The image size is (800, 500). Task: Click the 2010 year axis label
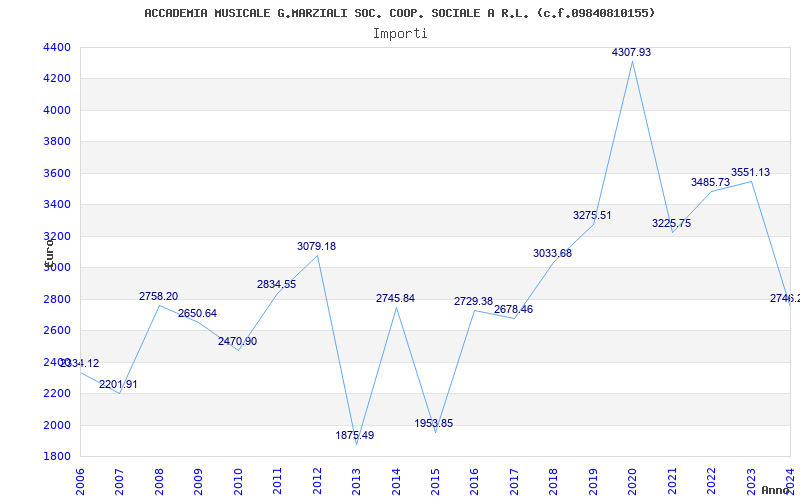point(238,482)
